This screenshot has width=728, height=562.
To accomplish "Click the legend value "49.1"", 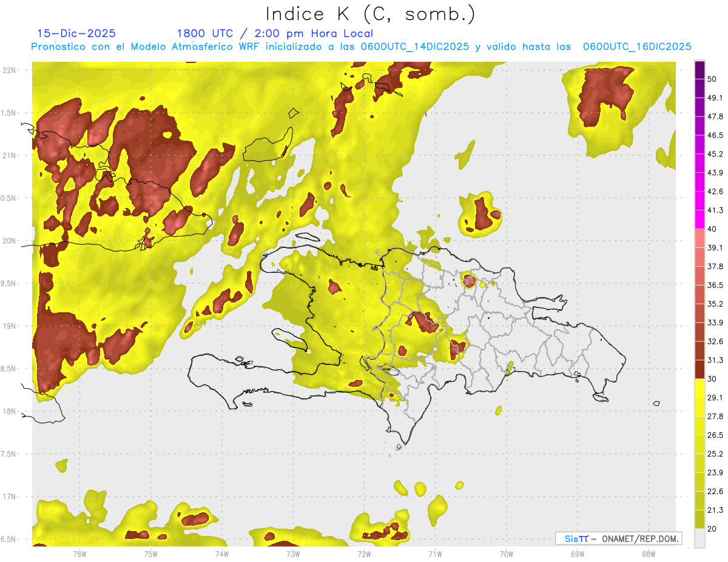I will [x=715, y=98].
